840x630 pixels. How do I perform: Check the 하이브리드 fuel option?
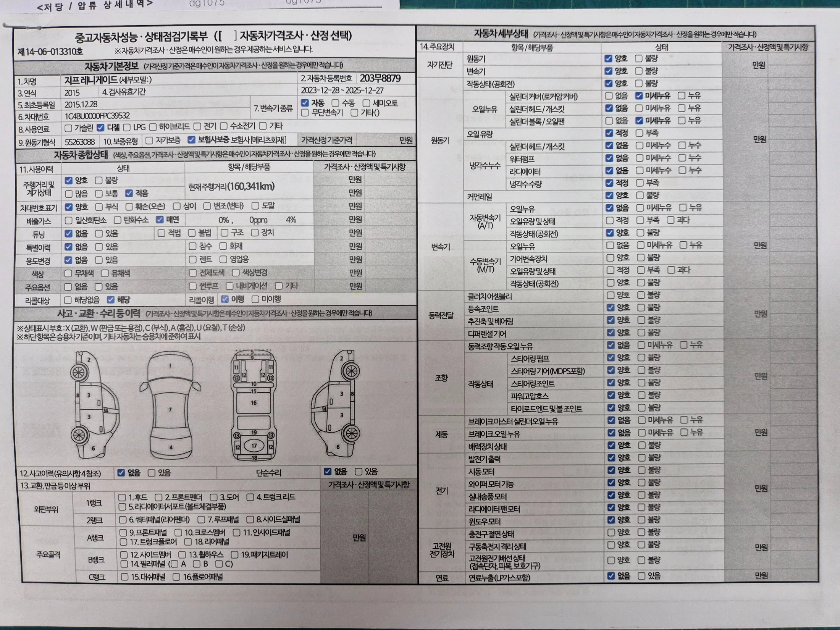point(153,127)
